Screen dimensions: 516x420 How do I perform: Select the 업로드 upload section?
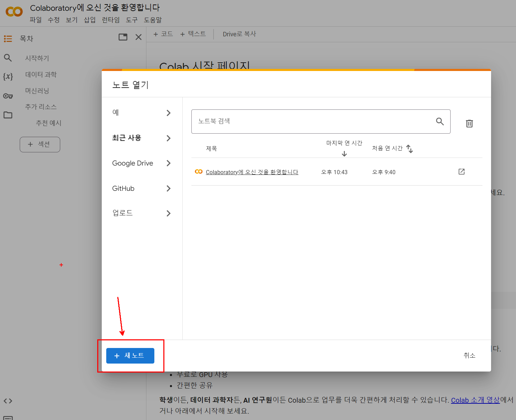click(x=142, y=213)
